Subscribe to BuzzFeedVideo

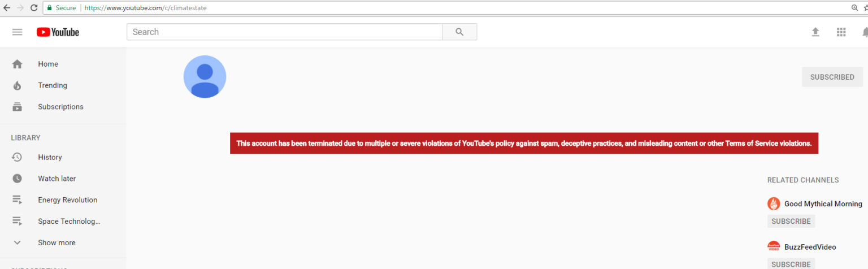pos(791,264)
